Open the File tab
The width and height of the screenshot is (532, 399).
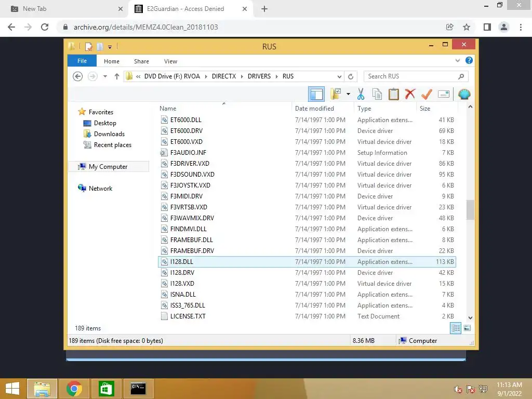[x=82, y=61]
